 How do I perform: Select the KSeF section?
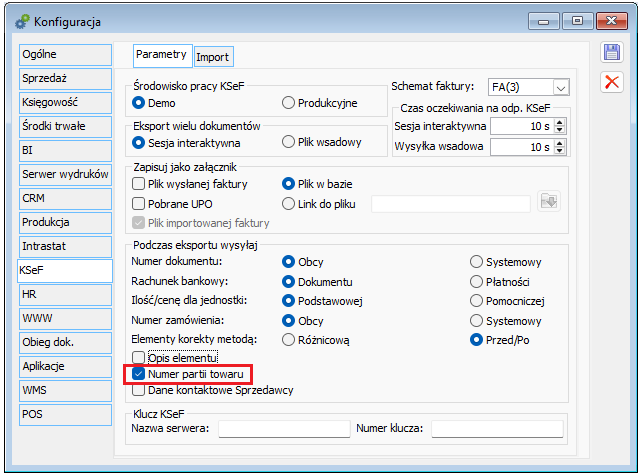click(65, 271)
